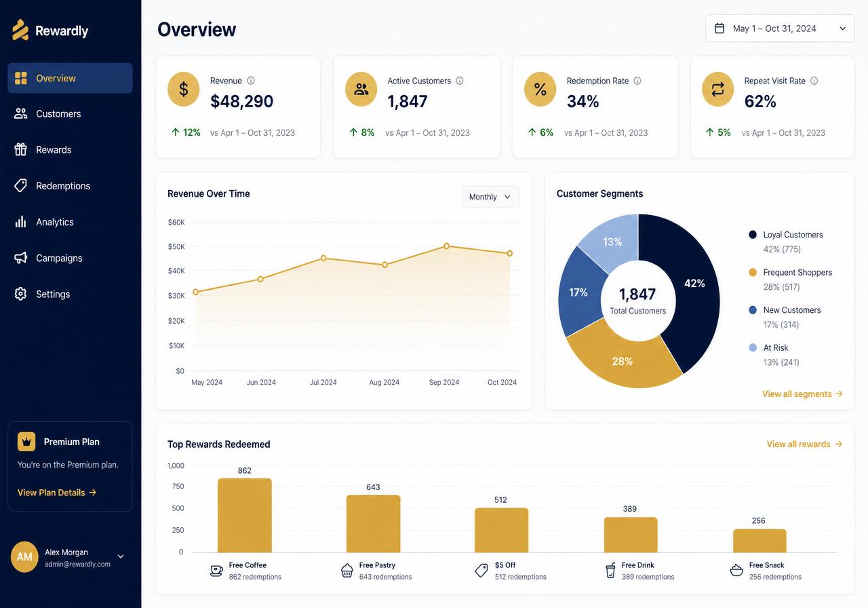Click the Premium Plan crown icon
This screenshot has height=608, width=868.
26,442
